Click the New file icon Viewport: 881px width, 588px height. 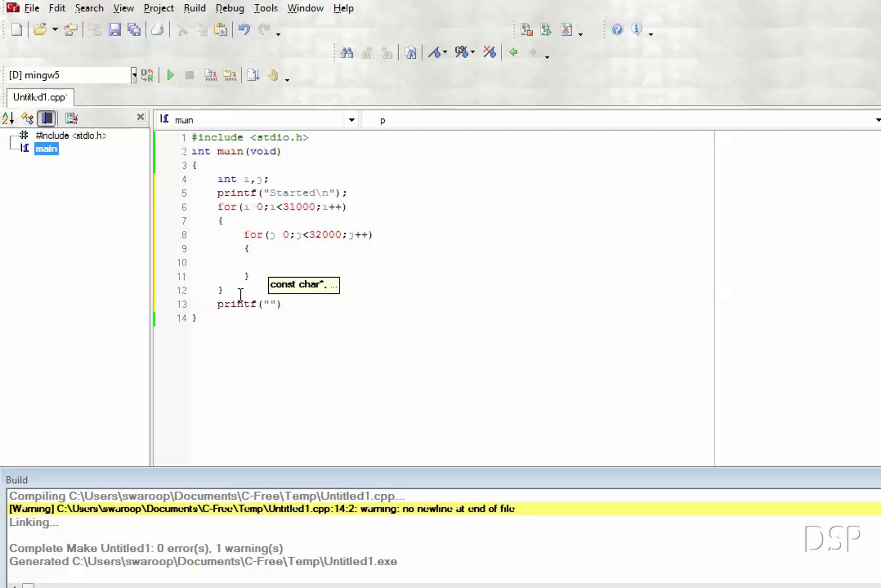click(x=17, y=30)
